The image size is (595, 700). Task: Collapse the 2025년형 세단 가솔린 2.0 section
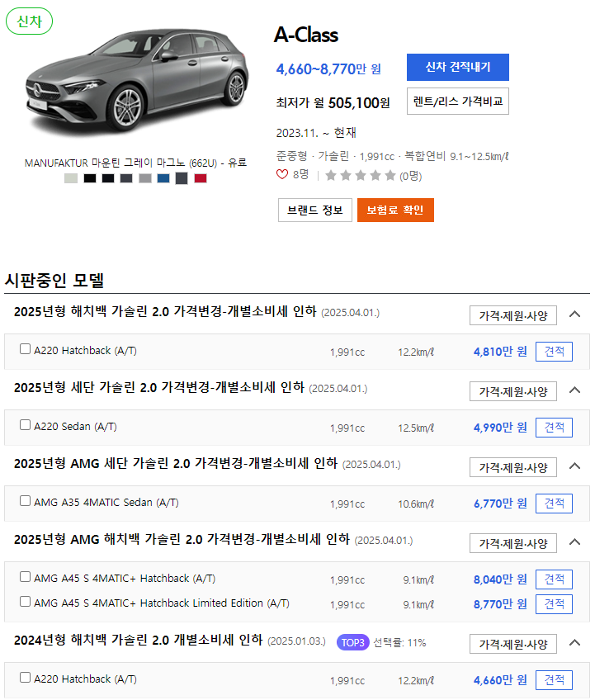click(575, 390)
